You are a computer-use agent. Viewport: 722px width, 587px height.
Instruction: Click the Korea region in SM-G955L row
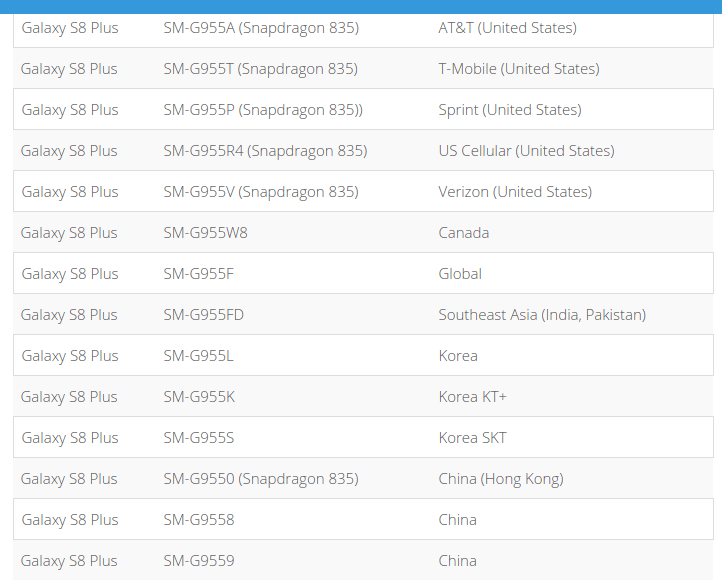(x=458, y=356)
